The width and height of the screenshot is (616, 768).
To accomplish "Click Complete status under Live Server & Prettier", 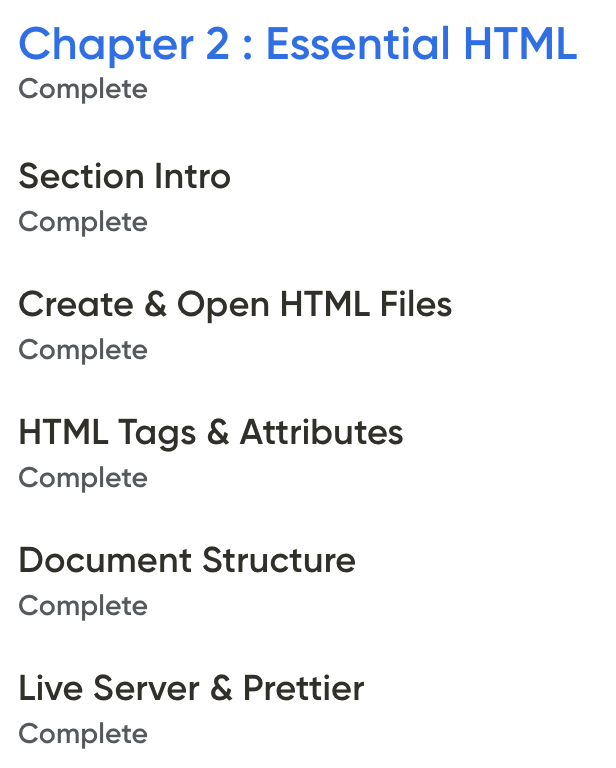I will pyautogui.click(x=83, y=735).
